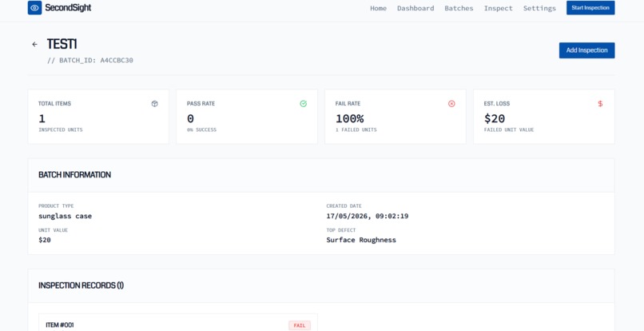Viewport: 644px width, 331px height.
Task: Click the FAIL RATE card label
Action: coord(348,104)
